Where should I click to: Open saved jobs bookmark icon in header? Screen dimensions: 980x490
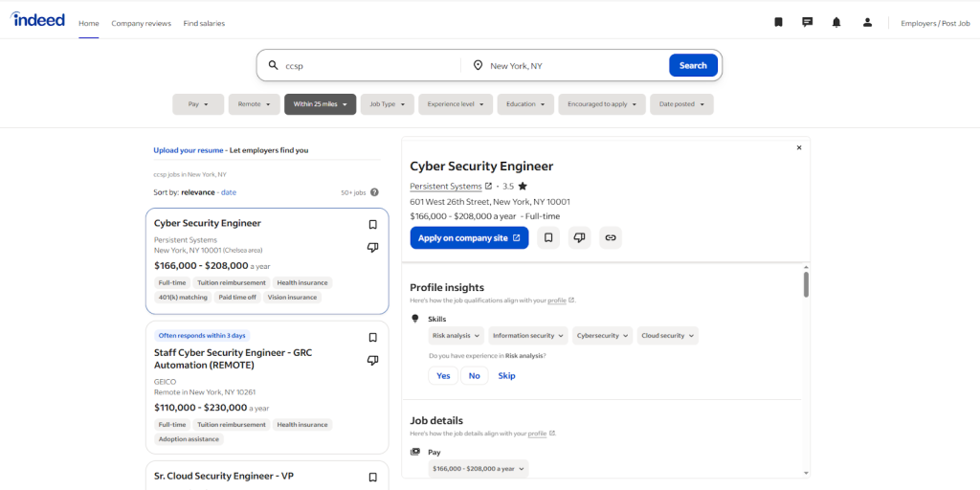pos(778,22)
